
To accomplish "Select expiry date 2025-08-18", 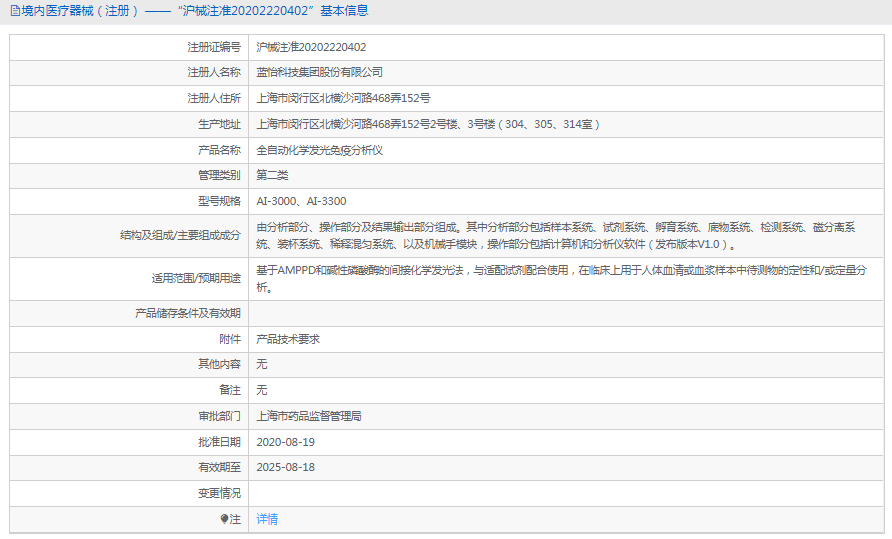I will [285, 467].
